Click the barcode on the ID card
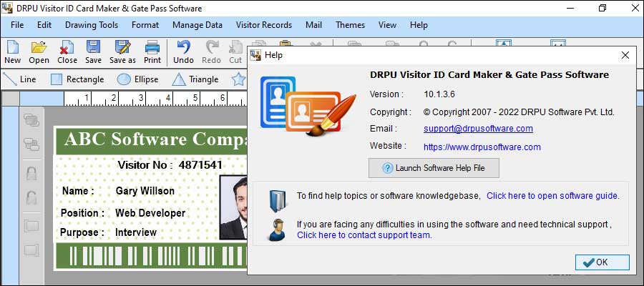The image size is (644, 286). [159, 256]
